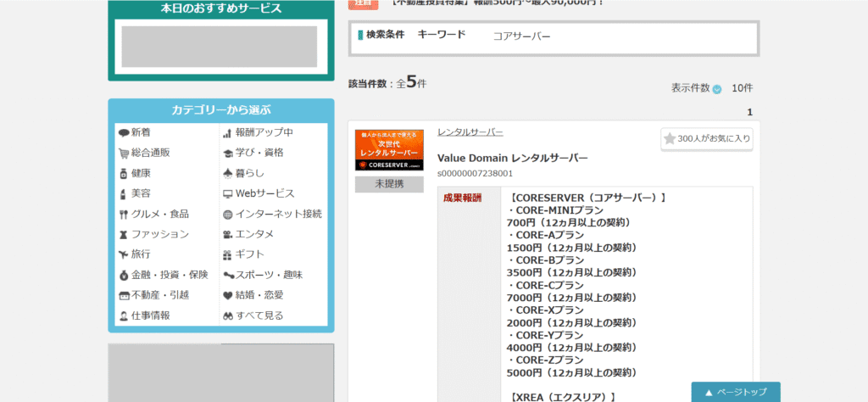The width and height of the screenshot is (868, 402).
Task: Open the インターネット接続 category
Action: click(278, 215)
